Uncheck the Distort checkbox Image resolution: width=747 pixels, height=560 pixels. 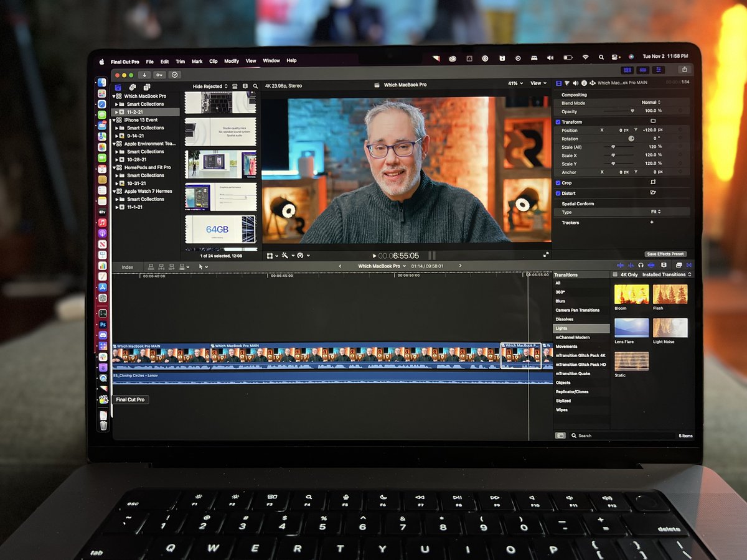(x=558, y=194)
